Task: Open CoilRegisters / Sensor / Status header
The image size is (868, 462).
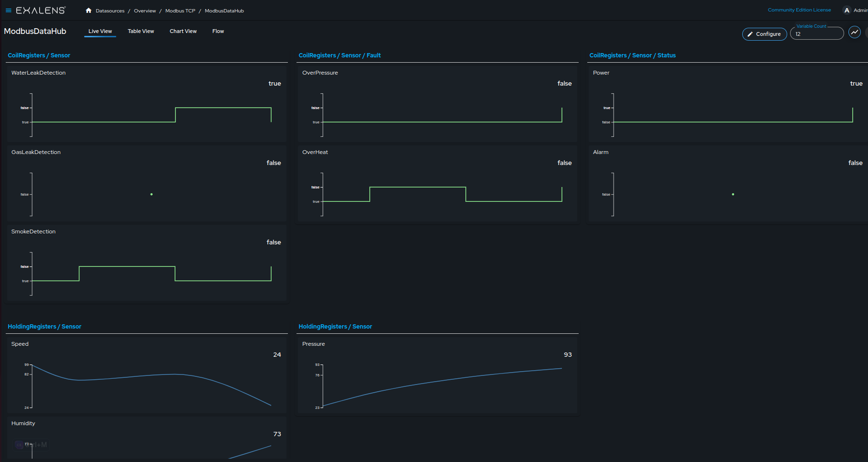Action: point(632,55)
